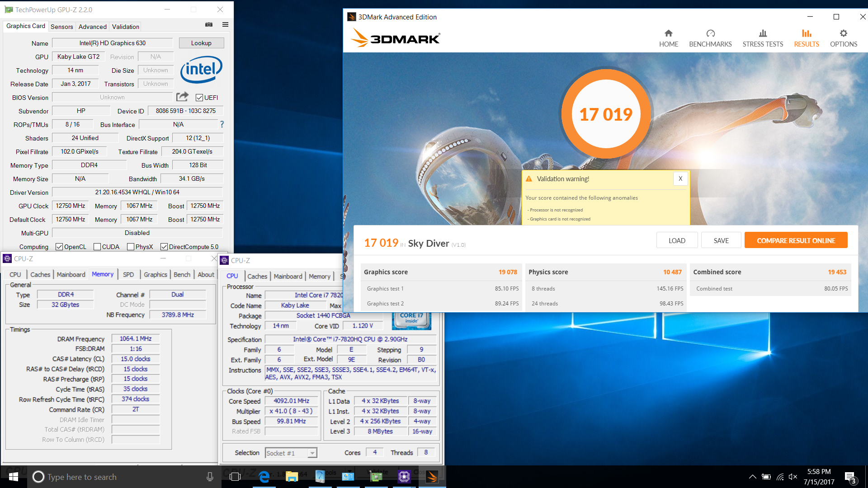
Task: Click Lookup button in GPU-Z
Action: point(202,43)
